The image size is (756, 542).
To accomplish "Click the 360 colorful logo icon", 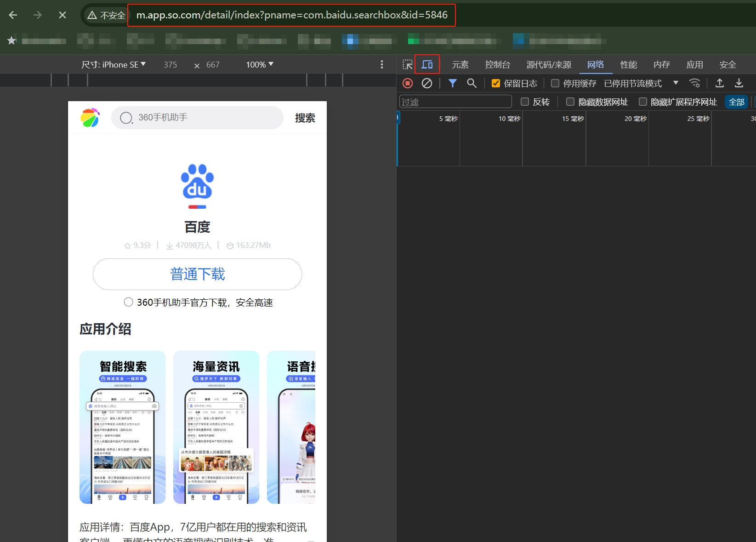I will 90,118.
